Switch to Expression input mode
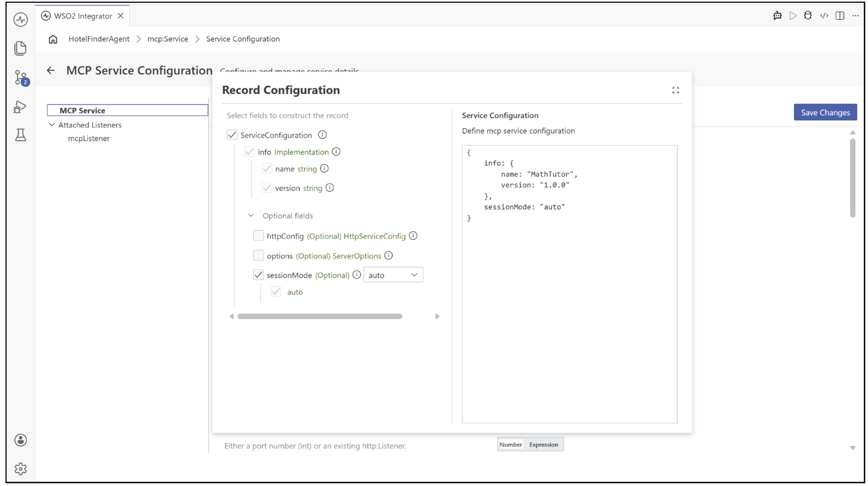The image size is (868, 486). point(544,445)
